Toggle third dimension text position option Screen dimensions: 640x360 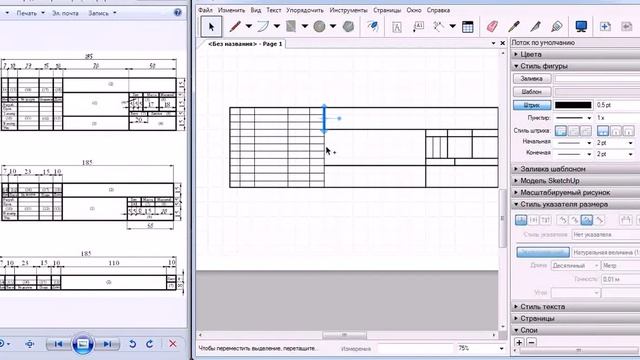545,220
